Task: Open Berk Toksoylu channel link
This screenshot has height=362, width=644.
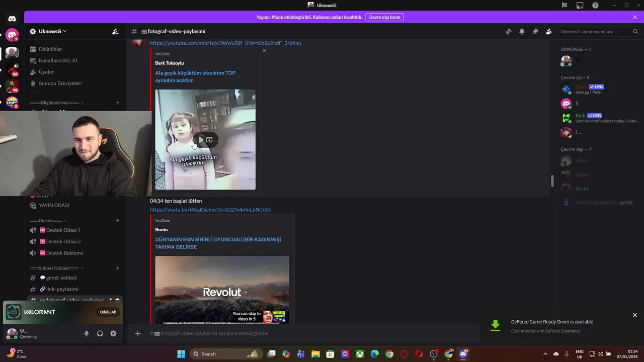Action: (x=170, y=63)
